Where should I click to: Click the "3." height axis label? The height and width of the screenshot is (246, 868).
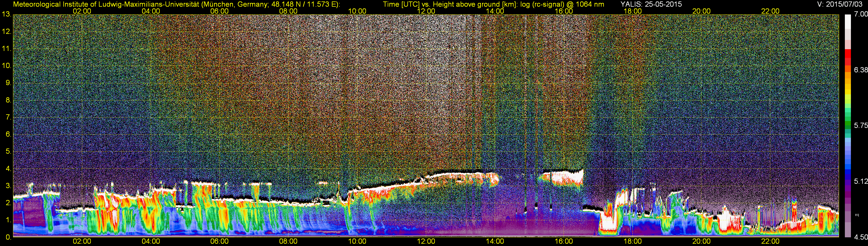(x=8, y=186)
